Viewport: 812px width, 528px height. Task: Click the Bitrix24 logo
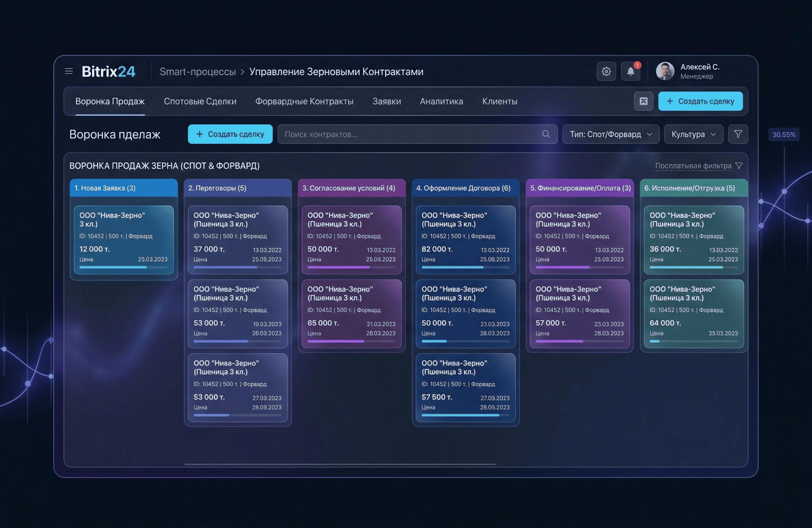coord(108,71)
